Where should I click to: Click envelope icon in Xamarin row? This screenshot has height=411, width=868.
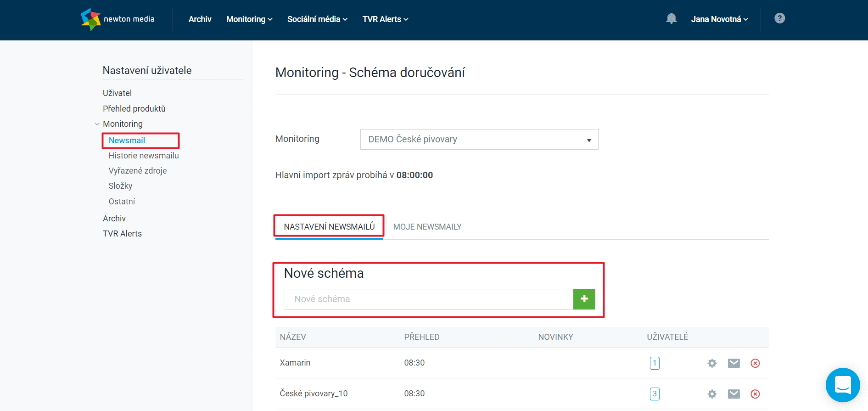(734, 363)
